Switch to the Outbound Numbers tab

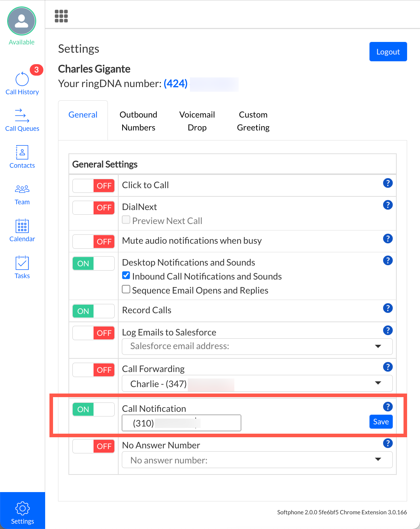pyautogui.click(x=138, y=121)
